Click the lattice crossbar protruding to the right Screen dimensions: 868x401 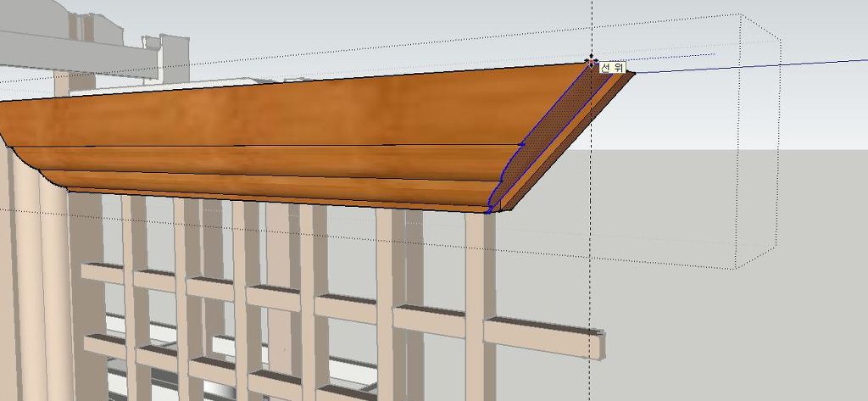[543, 337]
